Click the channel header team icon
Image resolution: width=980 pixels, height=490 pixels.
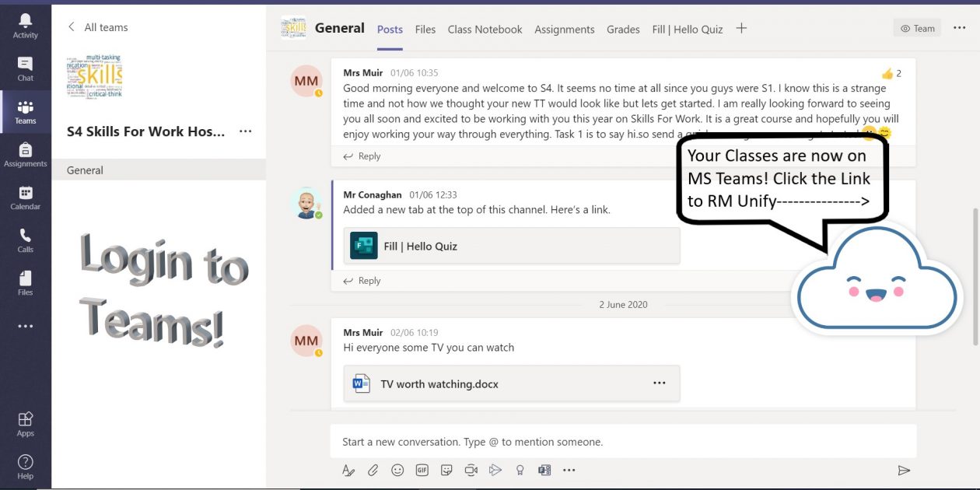293,28
